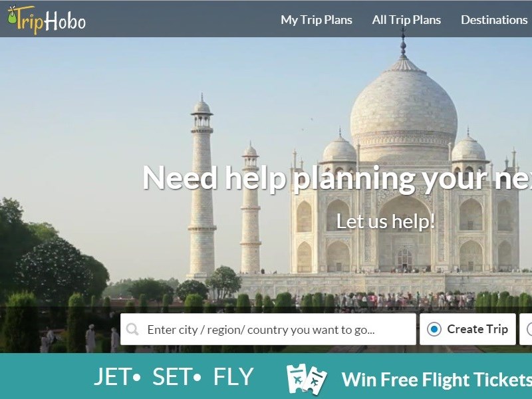
Task: Click the Win Free Flight Tickets banner text
Action: point(436,379)
